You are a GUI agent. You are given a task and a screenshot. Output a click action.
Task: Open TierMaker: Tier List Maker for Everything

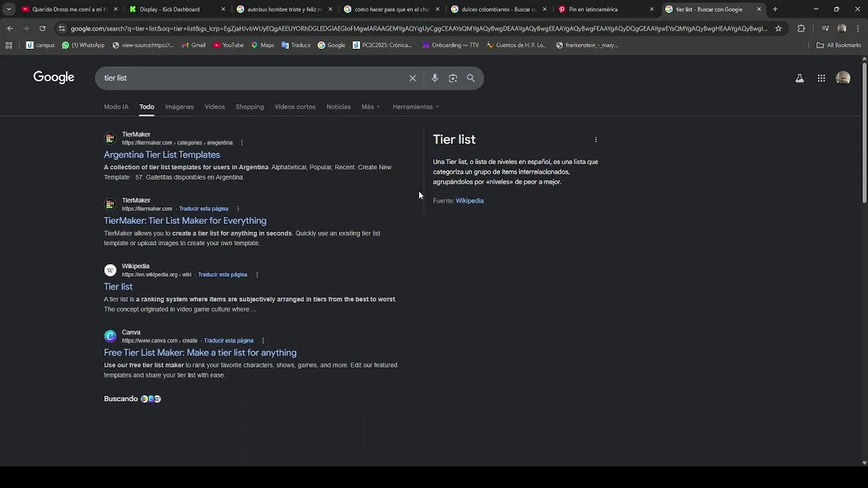pyautogui.click(x=185, y=221)
